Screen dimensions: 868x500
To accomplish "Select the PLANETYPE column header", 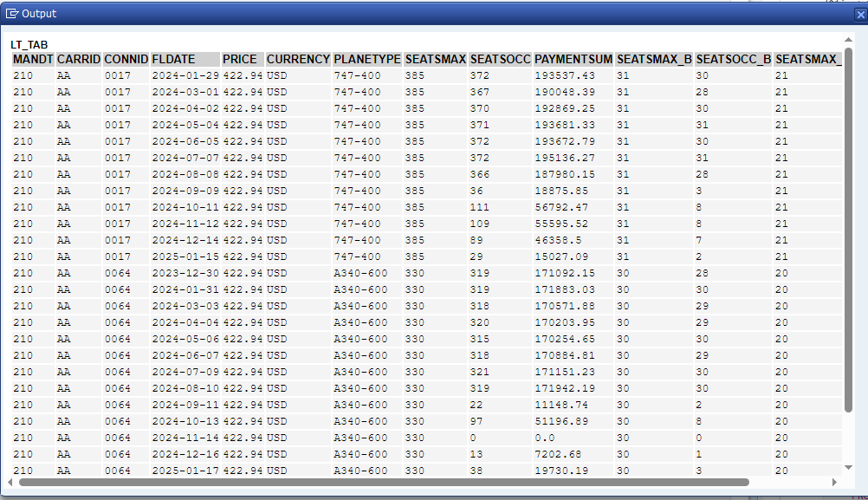I will 367,59.
